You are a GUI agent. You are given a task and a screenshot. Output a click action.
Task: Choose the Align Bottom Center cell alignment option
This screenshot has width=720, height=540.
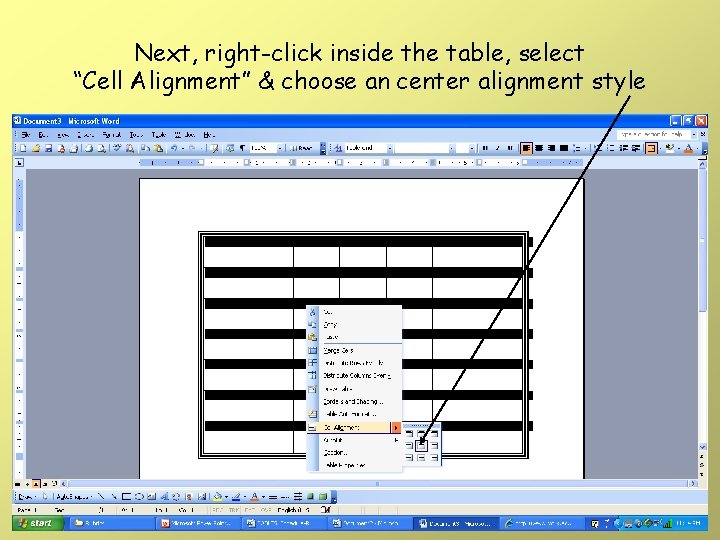pos(422,458)
